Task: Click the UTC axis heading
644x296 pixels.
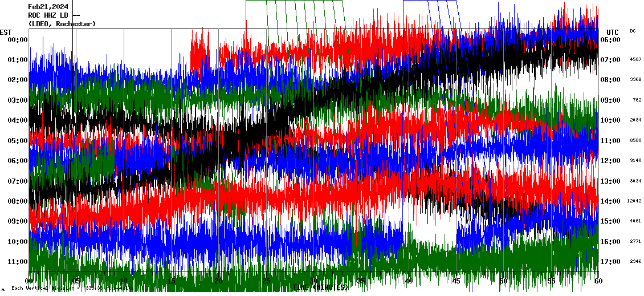Action: (x=612, y=32)
